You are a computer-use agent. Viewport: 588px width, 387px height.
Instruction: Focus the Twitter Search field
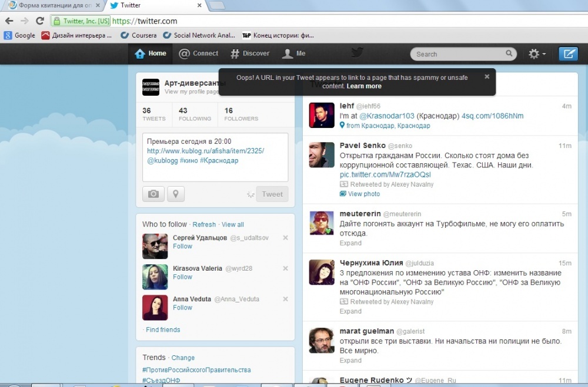point(463,54)
